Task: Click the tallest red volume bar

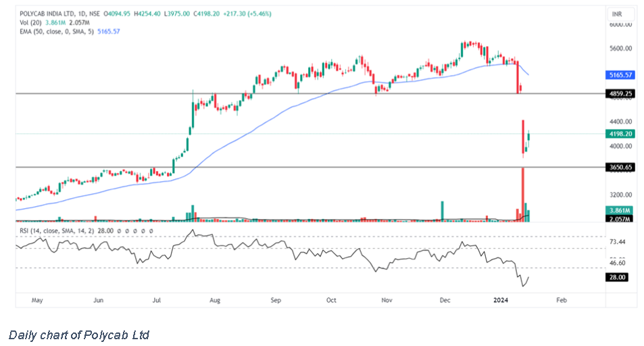Action: [x=522, y=195]
